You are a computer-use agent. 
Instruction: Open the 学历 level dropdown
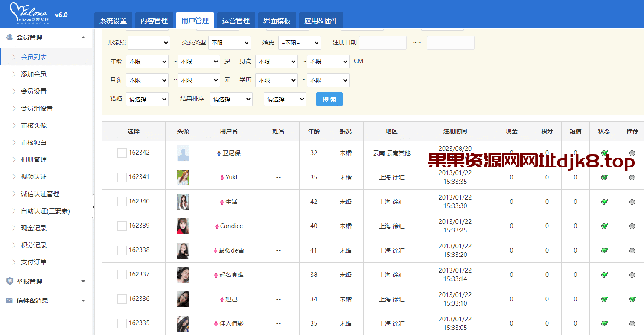click(276, 80)
